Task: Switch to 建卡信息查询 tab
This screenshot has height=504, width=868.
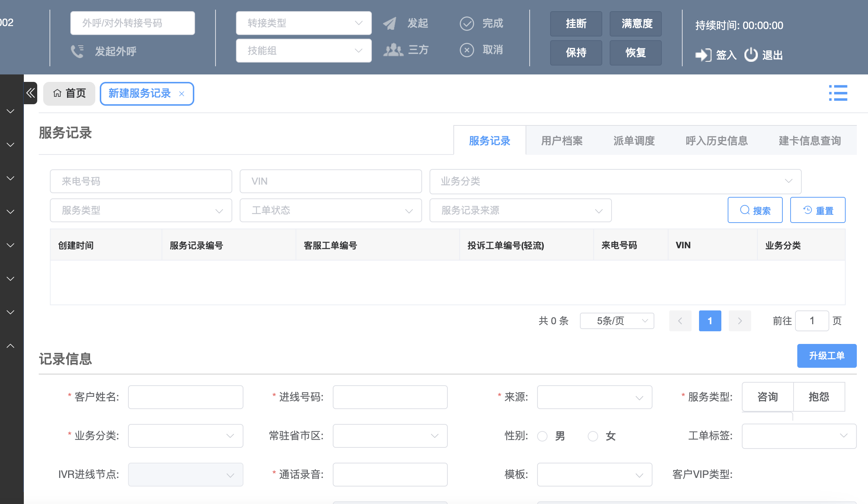Action: point(810,141)
